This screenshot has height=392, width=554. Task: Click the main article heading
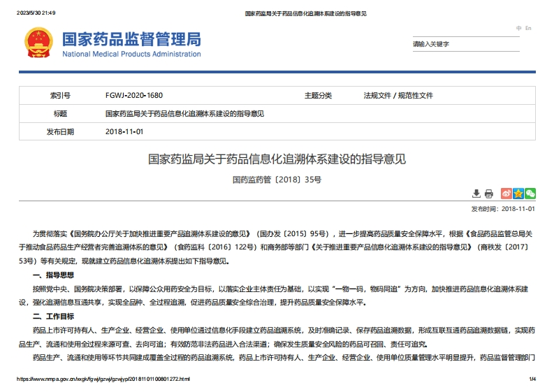[x=277, y=159]
